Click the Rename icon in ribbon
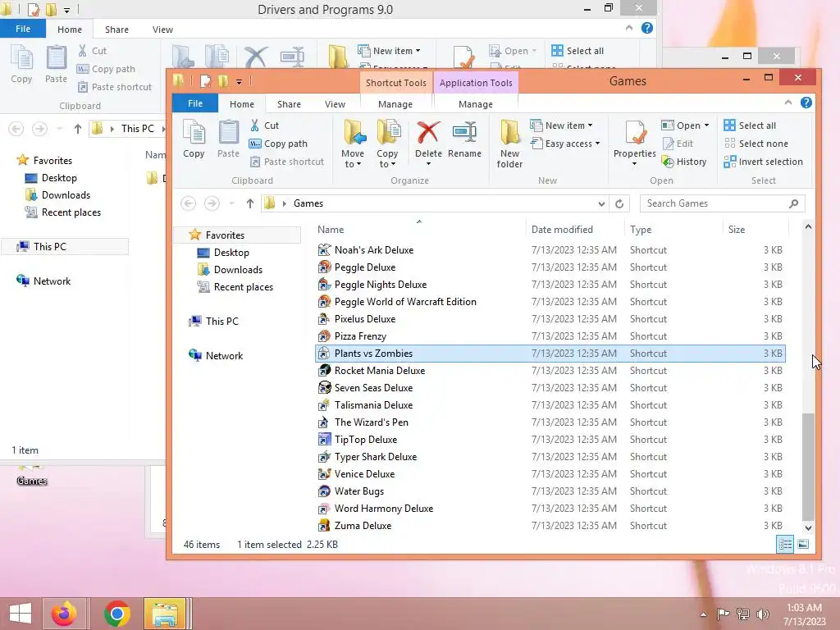The height and width of the screenshot is (630, 840). (x=464, y=132)
